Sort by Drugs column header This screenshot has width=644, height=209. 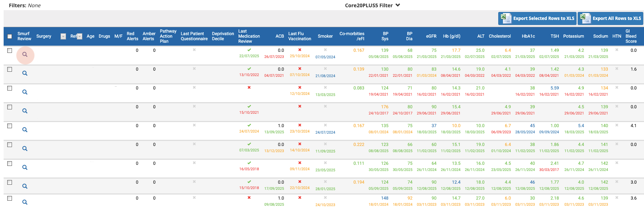click(x=104, y=36)
